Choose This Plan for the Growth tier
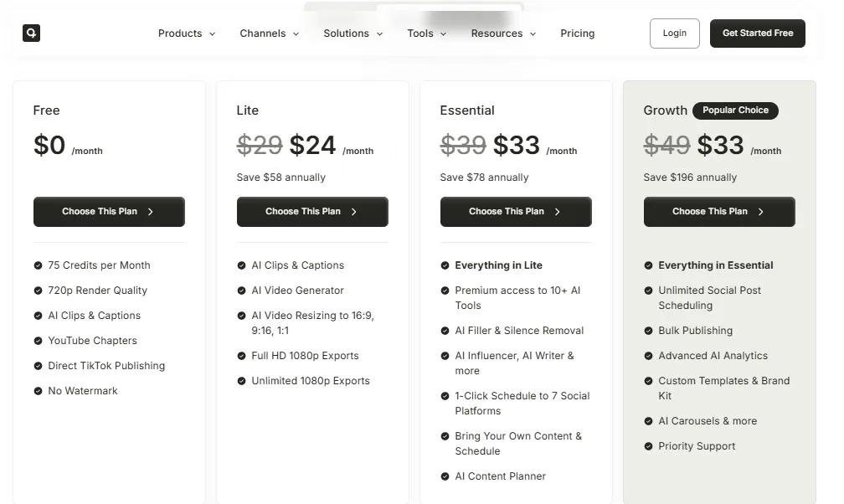Viewport: 844px width, 504px height. click(x=718, y=212)
